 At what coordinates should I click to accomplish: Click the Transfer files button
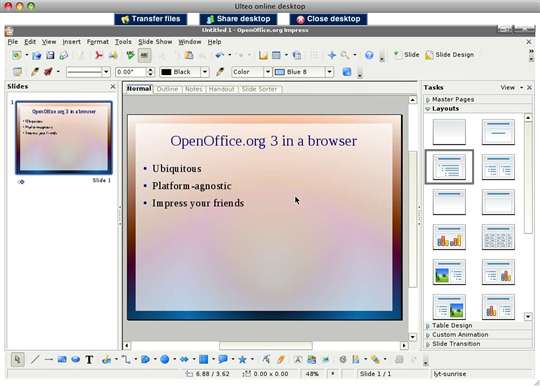pyautogui.click(x=151, y=19)
